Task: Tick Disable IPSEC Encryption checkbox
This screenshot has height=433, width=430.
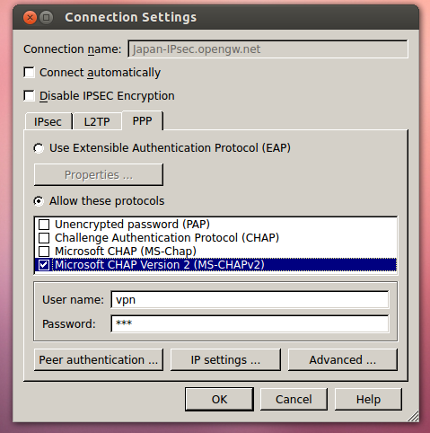Action: tap(29, 96)
